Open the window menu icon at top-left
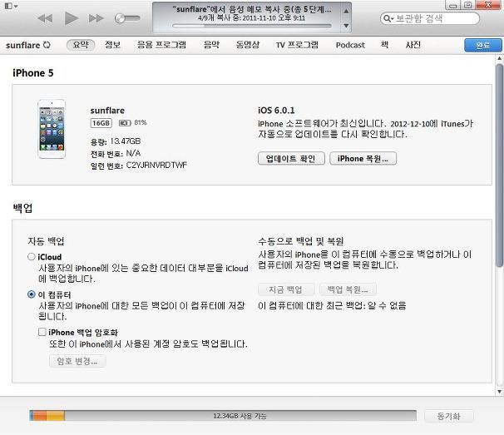The height and width of the screenshot is (435, 504). pyautogui.click(x=11, y=6)
